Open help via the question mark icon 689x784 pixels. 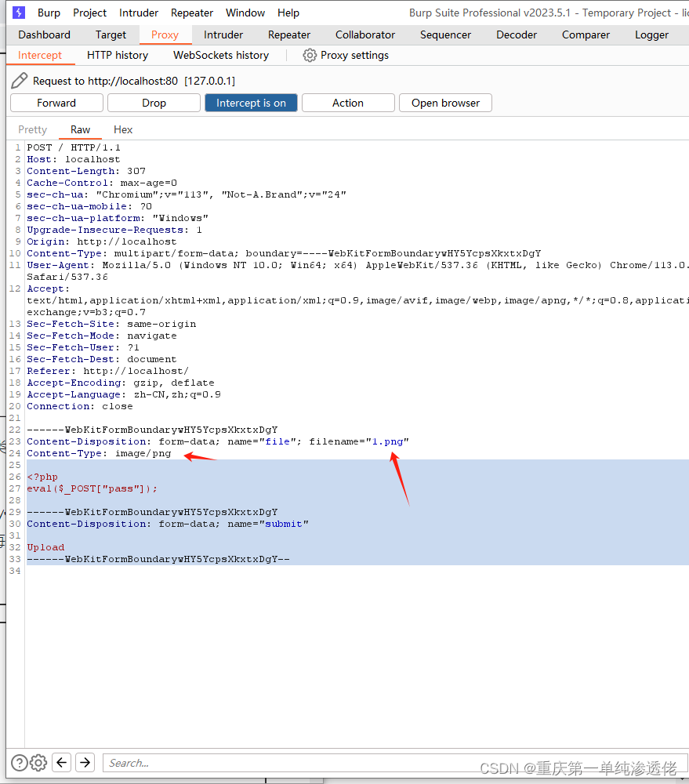19,762
